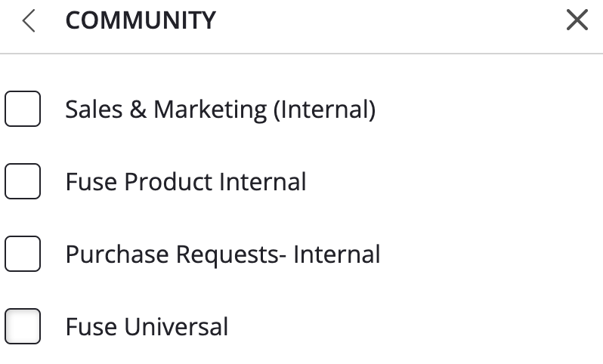Go back using the left chevron

(29, 21)
